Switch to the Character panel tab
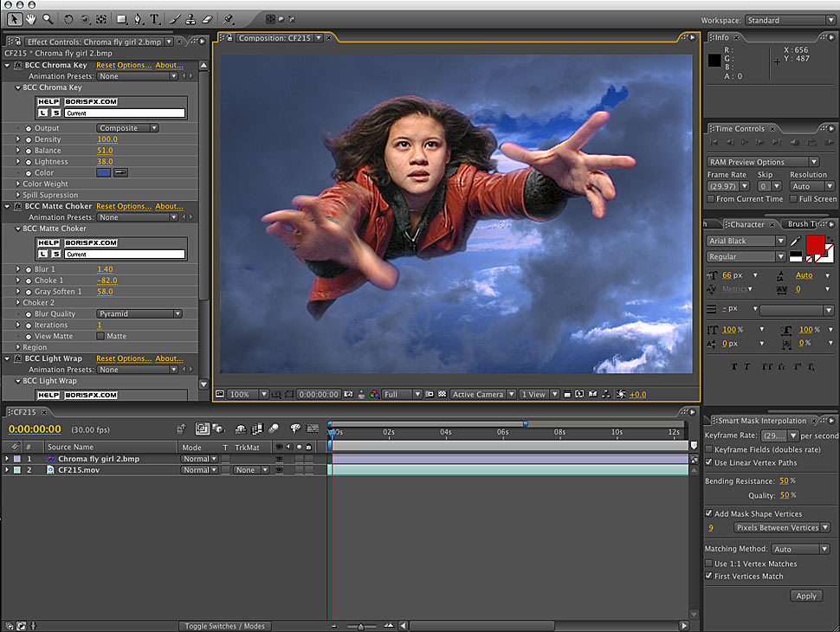840x632 pixels. click(x=746, y=224)
